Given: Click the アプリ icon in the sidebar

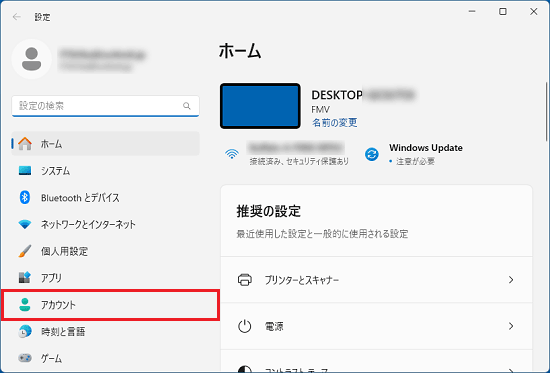Looking at the screenshot, I should pos(25,278).
